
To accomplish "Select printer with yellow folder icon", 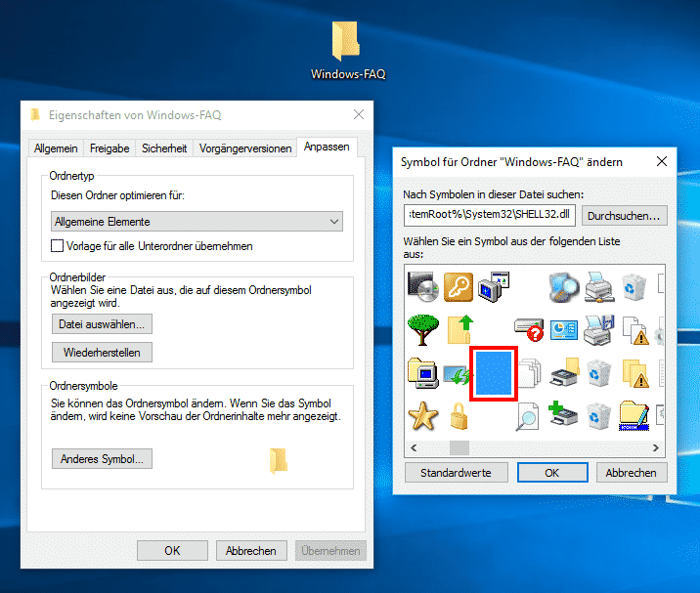I will click(565, 372).
